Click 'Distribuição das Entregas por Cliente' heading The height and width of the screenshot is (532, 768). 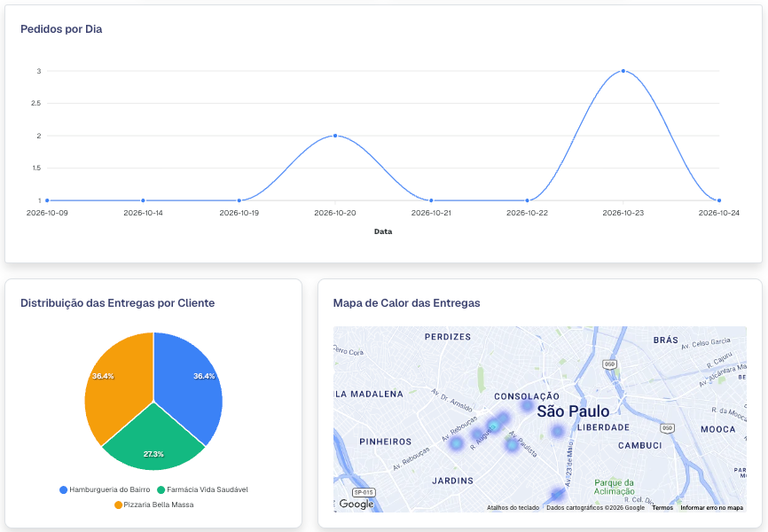pos(118,302)
